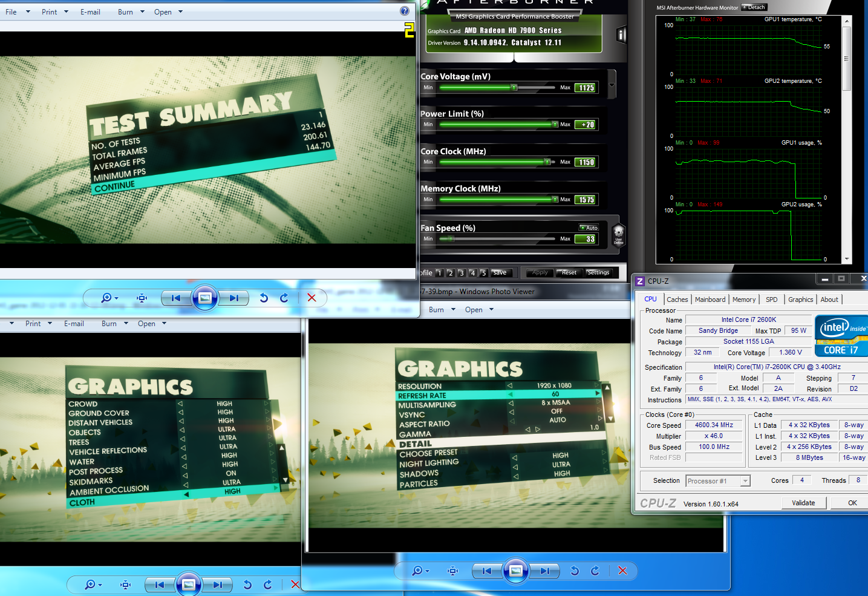
Task: Select Afterburner profile 5
Action: pos(483,273)
